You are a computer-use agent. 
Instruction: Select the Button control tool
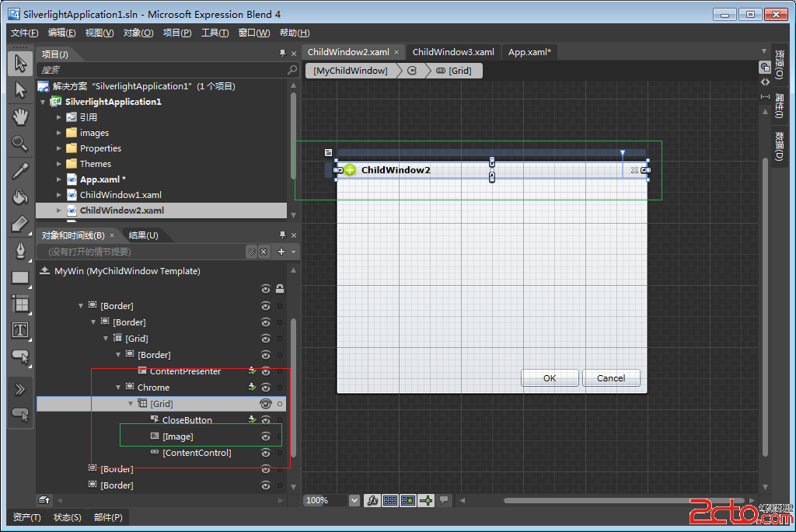(20, 357)
